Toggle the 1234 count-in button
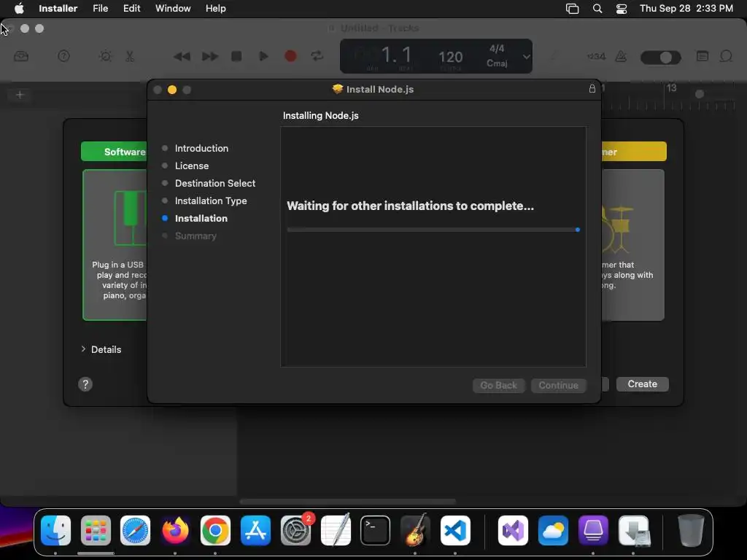The width and height of the screenshot is (747, 560). pyautogui.click(x=596, y=57)
